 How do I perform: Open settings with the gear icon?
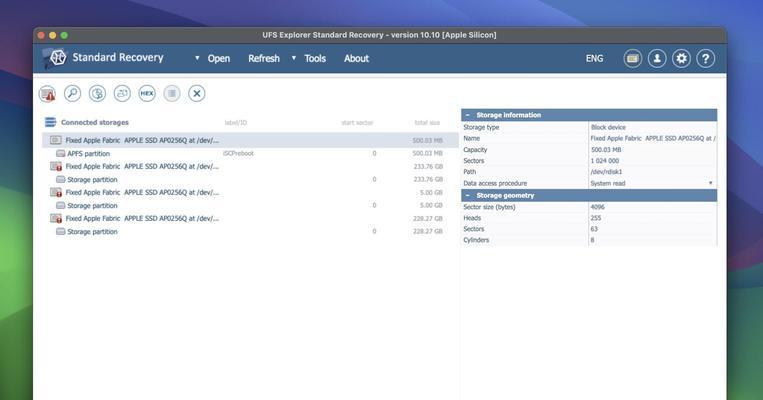click(681, 58)
